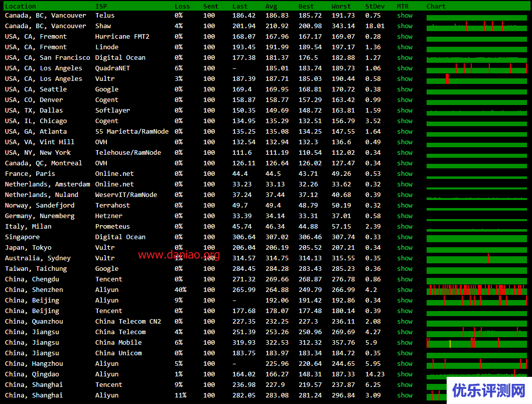Click the Avg column header
This screenshot has height=404, width=532.
pos(271,6)
